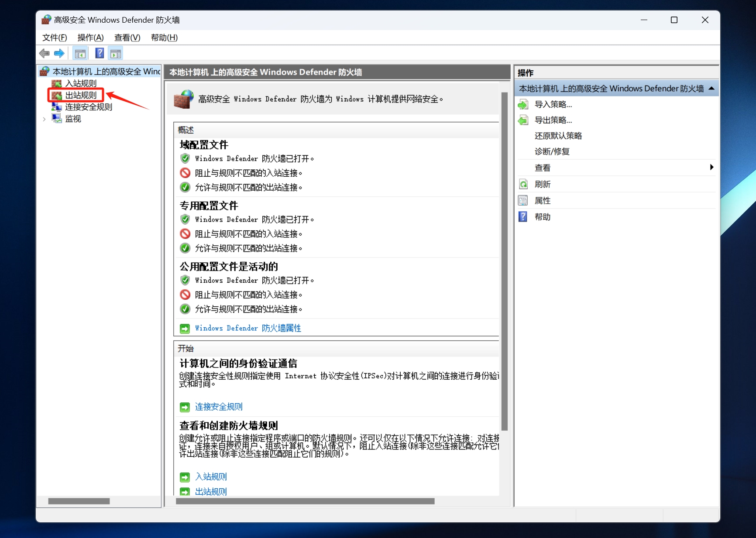
Task: Click 还原默认策略 in actions pane
Action: point(558,136)
